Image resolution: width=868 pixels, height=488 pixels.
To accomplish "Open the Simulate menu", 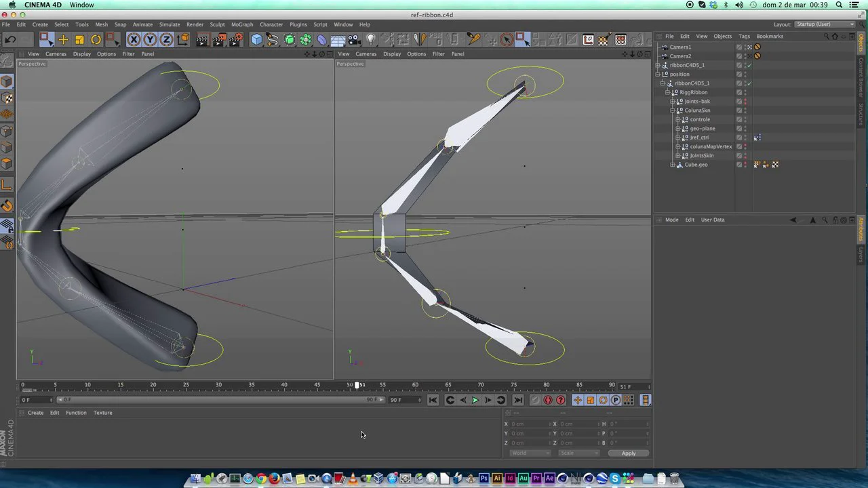I will pyautogui.click(x=170, y=24).
